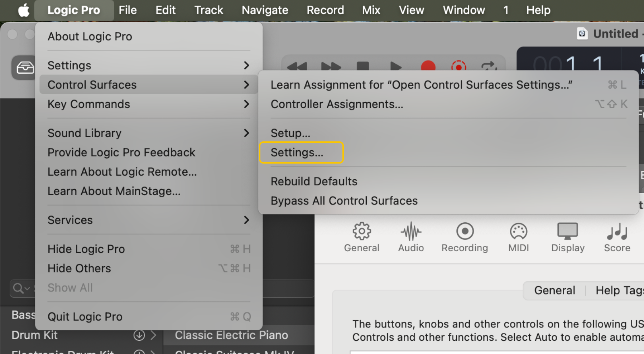Open the Edit menu
The image size is (644, 354).
pos(165,10)
